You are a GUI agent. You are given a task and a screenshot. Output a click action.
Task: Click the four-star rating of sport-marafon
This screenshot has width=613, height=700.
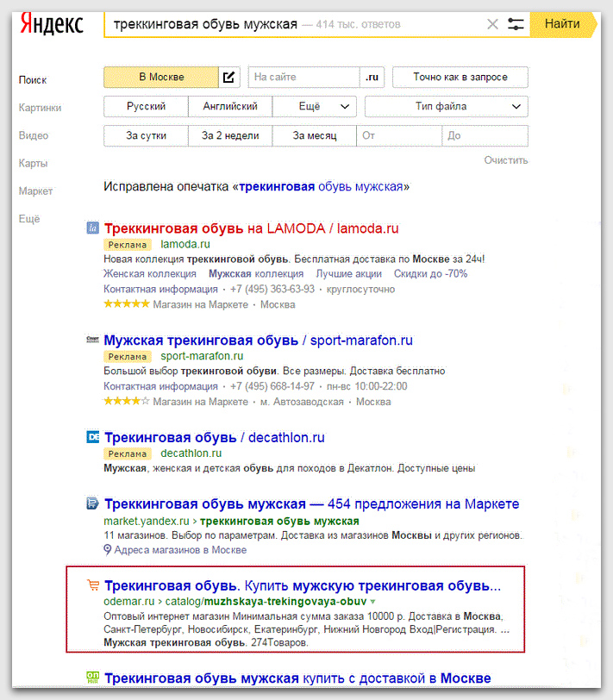point(127,401)
